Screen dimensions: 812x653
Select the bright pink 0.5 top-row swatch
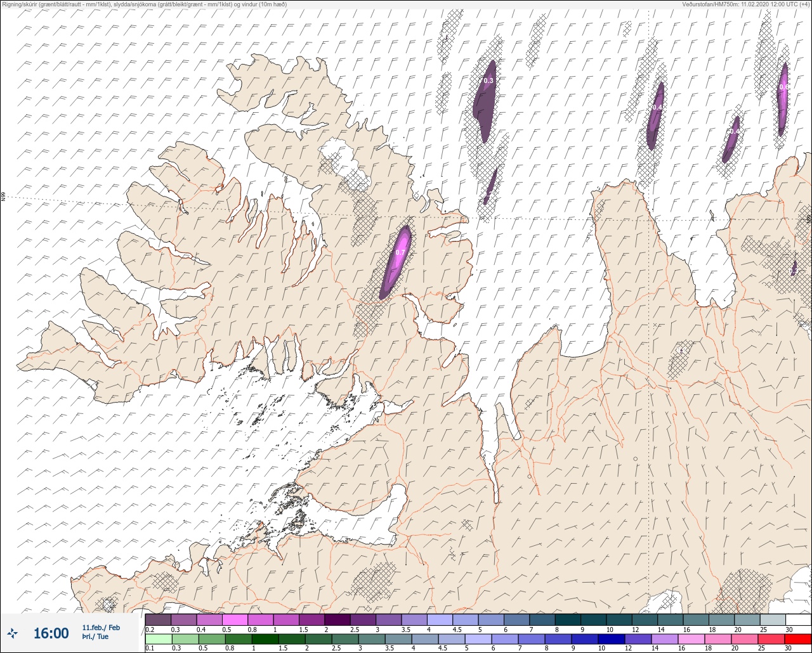pos(235,619)
